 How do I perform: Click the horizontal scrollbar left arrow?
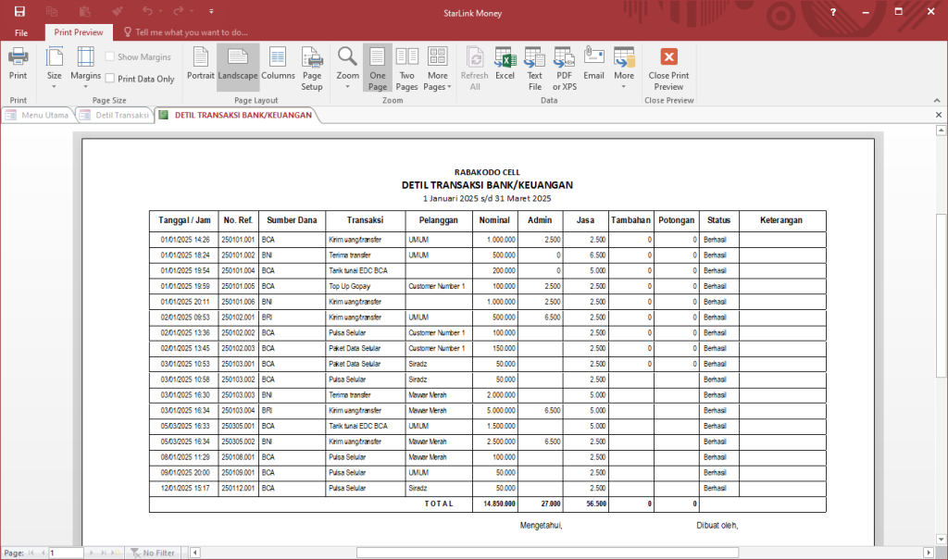(x=194, y=553)
